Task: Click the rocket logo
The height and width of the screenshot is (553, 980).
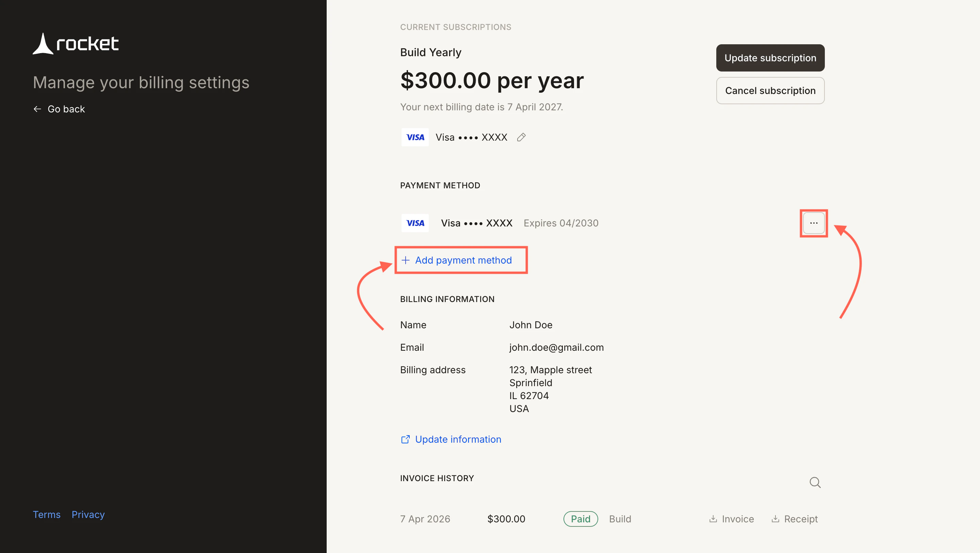Action: [75, 43]
